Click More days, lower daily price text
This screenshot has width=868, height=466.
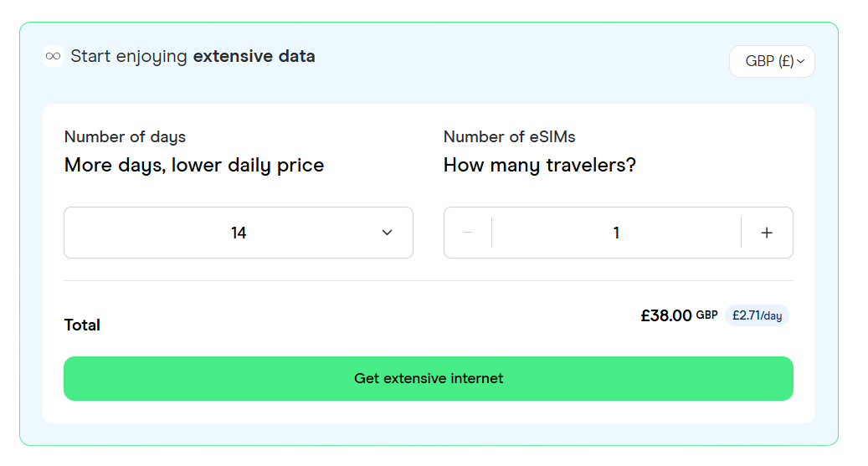(x=194, y=165)
